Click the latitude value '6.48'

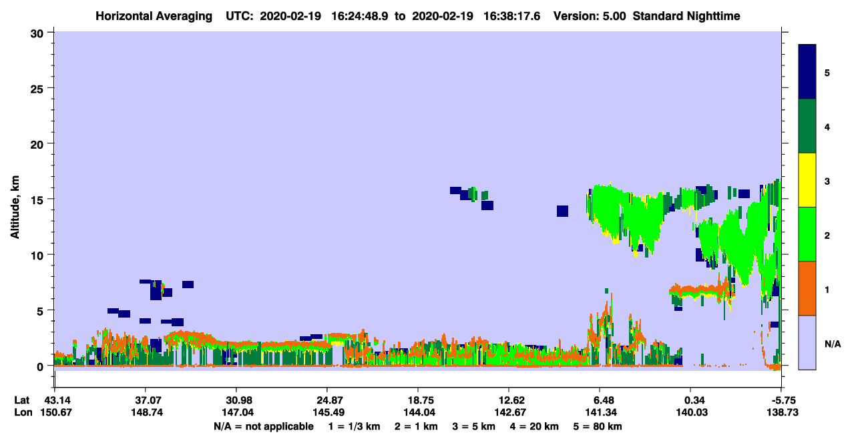click(604, 400)
